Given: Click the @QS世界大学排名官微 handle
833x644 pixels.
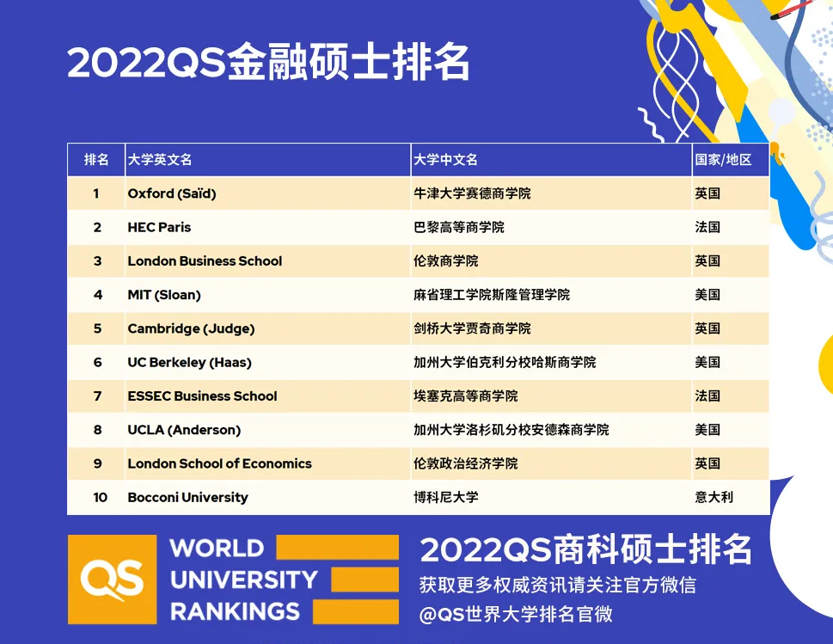Looking at the screenshot, I should (x=516, y=614).
